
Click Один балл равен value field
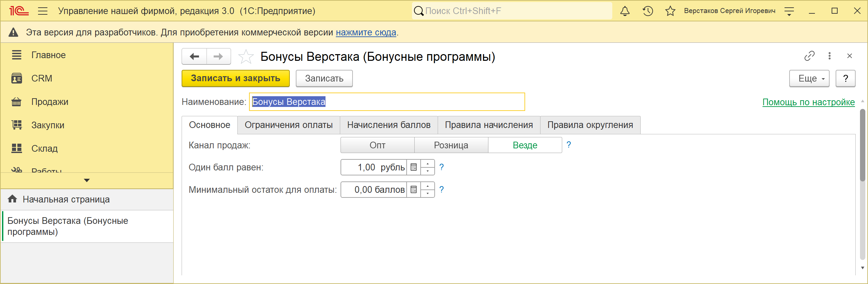(374, 167)
